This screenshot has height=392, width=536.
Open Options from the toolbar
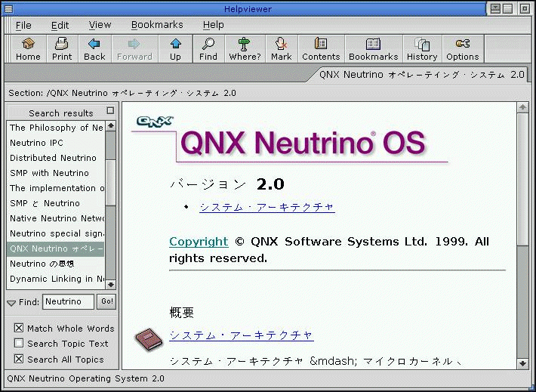coord(463,49)
